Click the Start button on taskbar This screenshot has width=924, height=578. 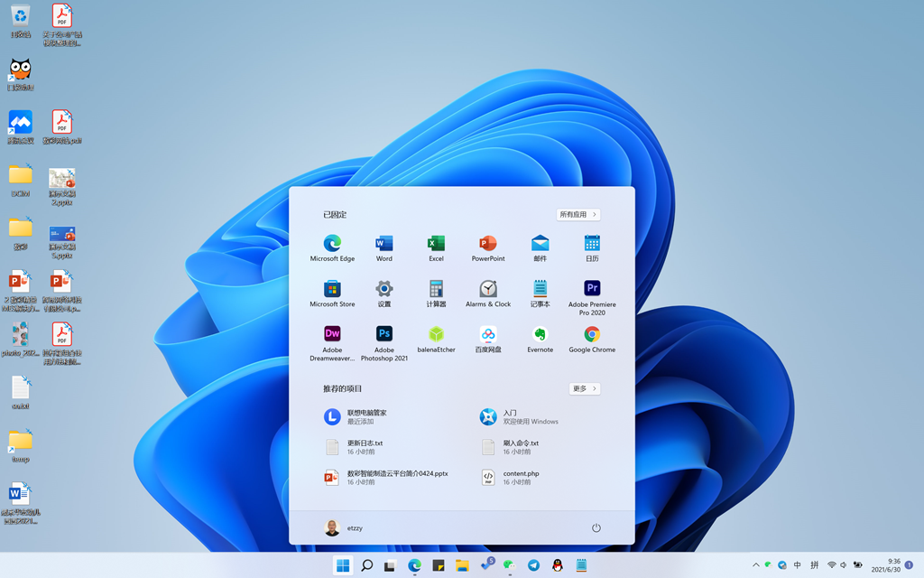[x=343, y=565]
